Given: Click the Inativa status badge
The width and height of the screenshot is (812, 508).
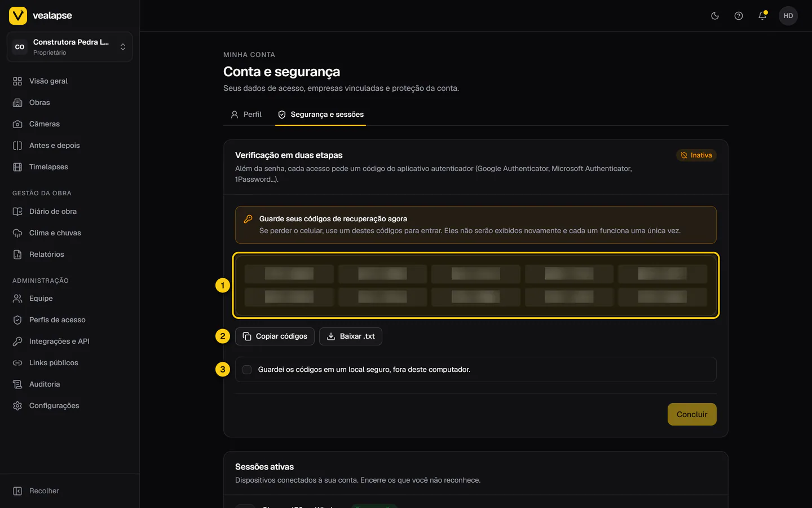Looking at the screenshot, I should coord(696,155).
